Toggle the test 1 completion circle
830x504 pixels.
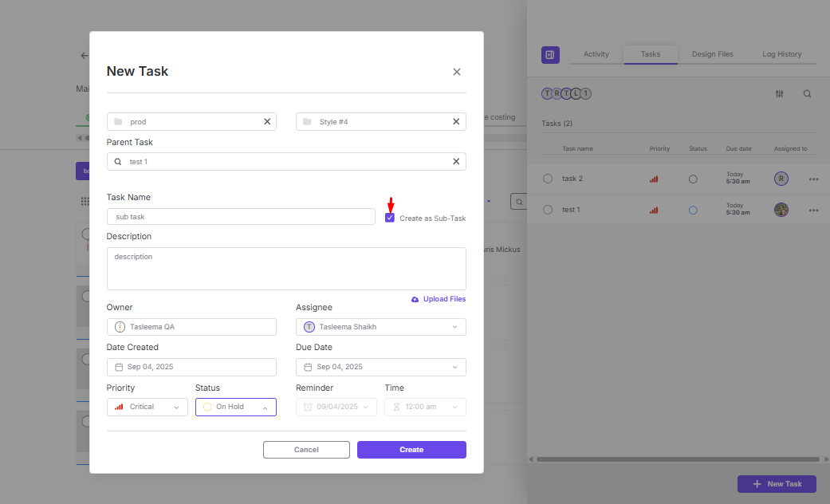[548, 210]
